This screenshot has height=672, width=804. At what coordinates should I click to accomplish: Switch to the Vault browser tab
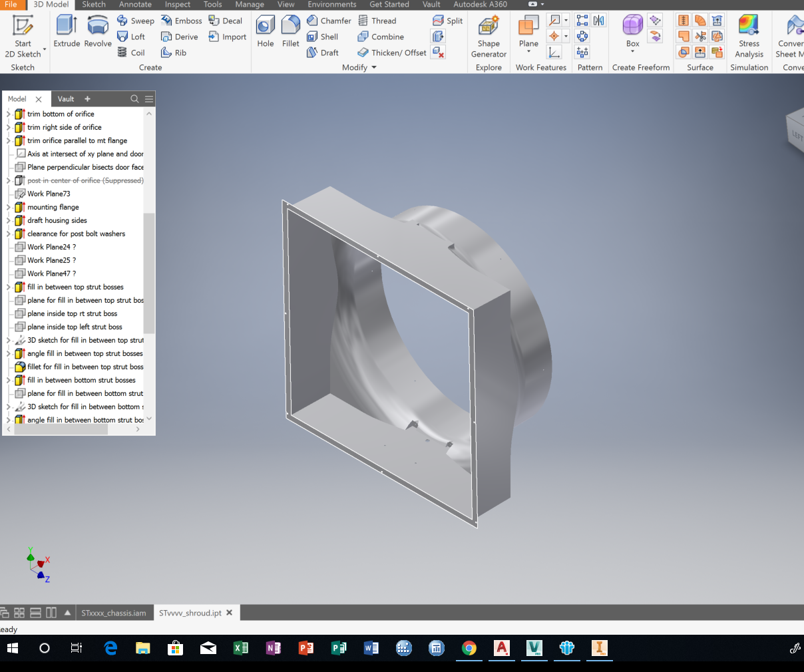tap(66, 98)
